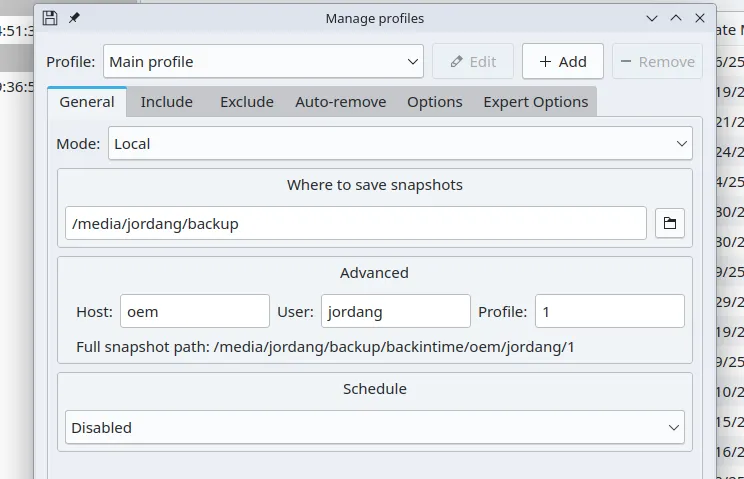Viewport: 744px width, 479px height.
Task: Open the Mode dropdown set to Local
Action: pyautogui.click(x=400, y=143)
